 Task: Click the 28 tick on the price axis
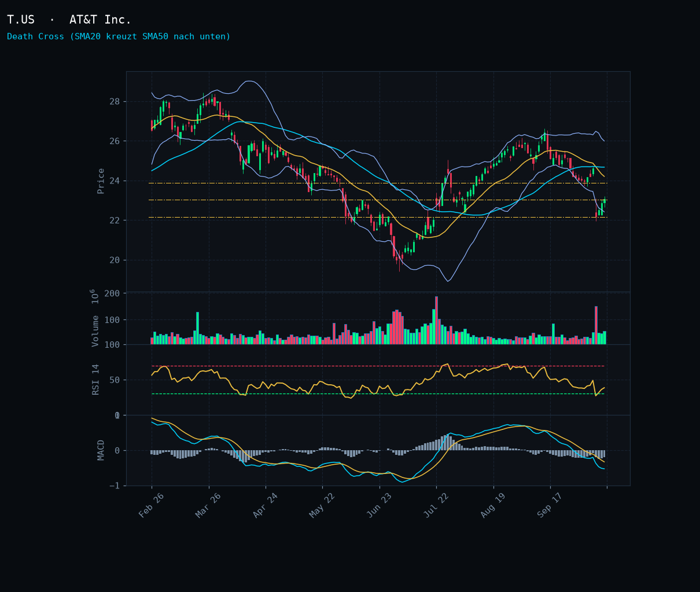point(114,102)
